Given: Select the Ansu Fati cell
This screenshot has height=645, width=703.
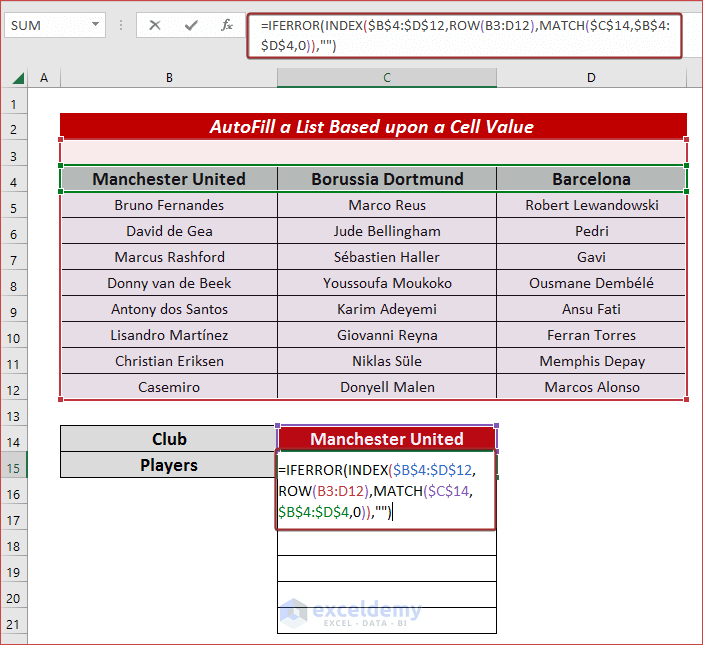Looking at the screenshot, I should click(591, 309).
